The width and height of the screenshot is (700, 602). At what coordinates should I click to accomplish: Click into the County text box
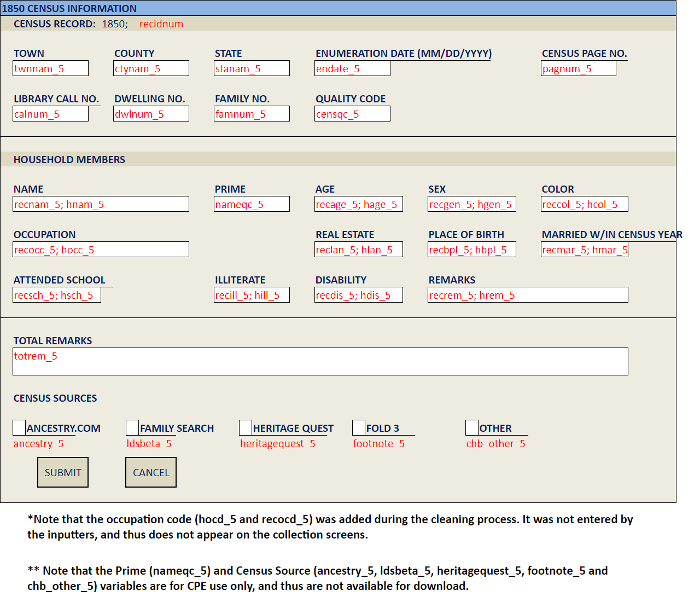pyautogui.click(x=151, y=68)
